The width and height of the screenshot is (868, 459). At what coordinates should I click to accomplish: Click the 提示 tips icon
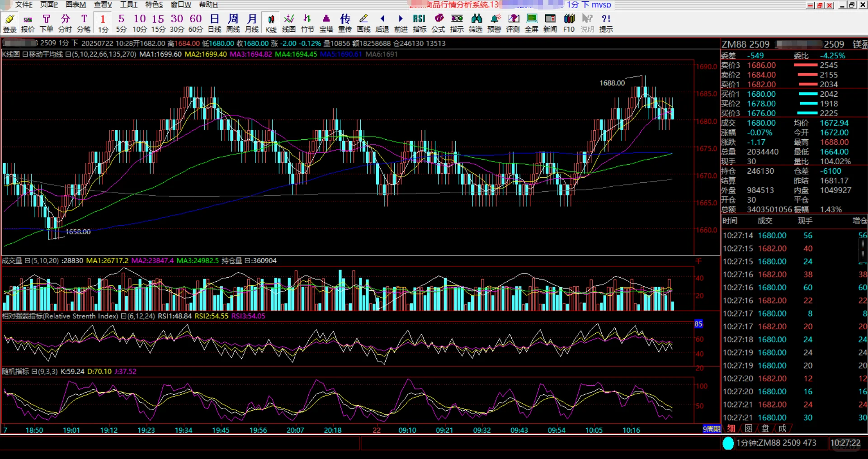606,23
